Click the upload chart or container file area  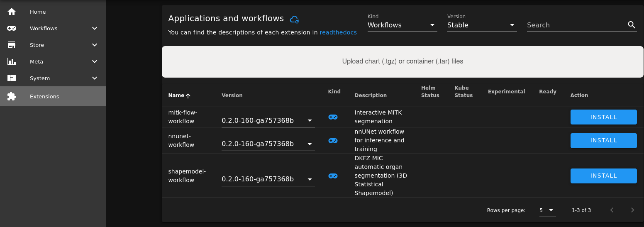402,61
